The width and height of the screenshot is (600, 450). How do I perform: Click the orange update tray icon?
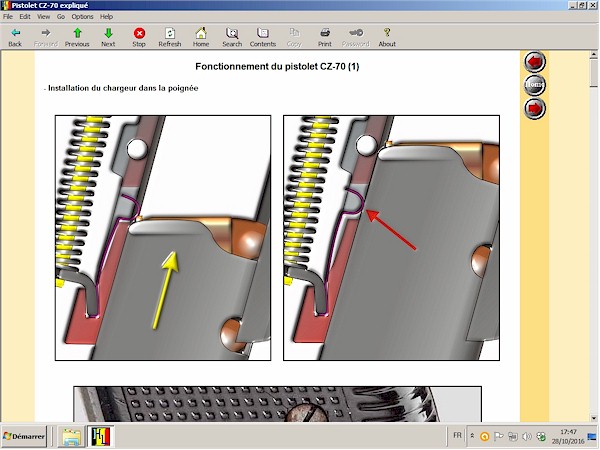coord(484,436)
